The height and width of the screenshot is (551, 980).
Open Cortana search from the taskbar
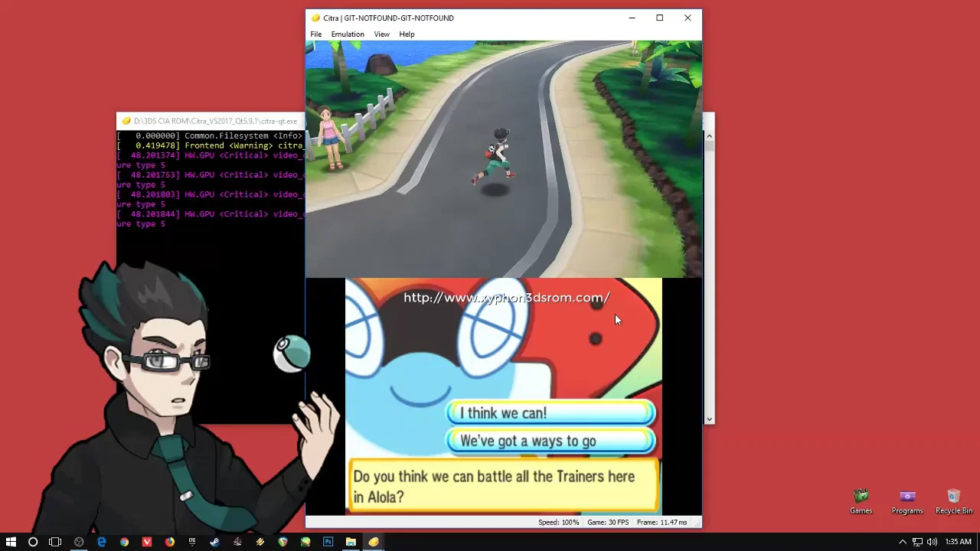[x=33, y=542]
